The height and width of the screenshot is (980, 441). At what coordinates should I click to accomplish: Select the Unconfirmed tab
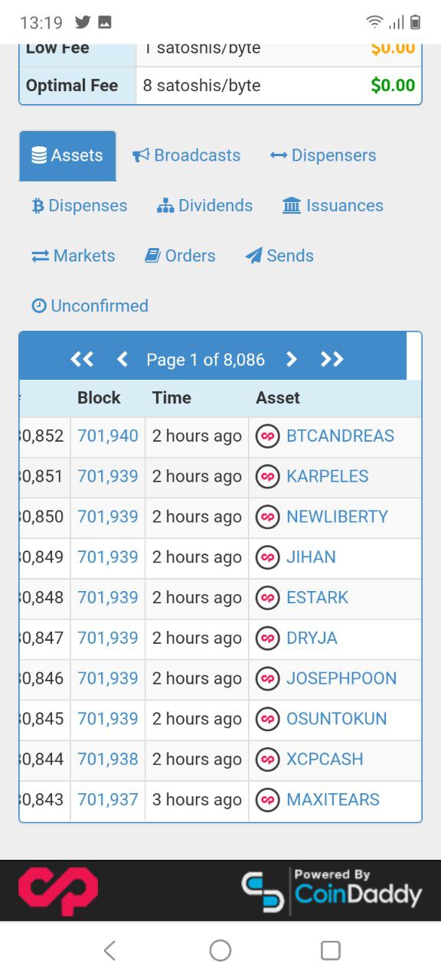click(x=90, y=305)
